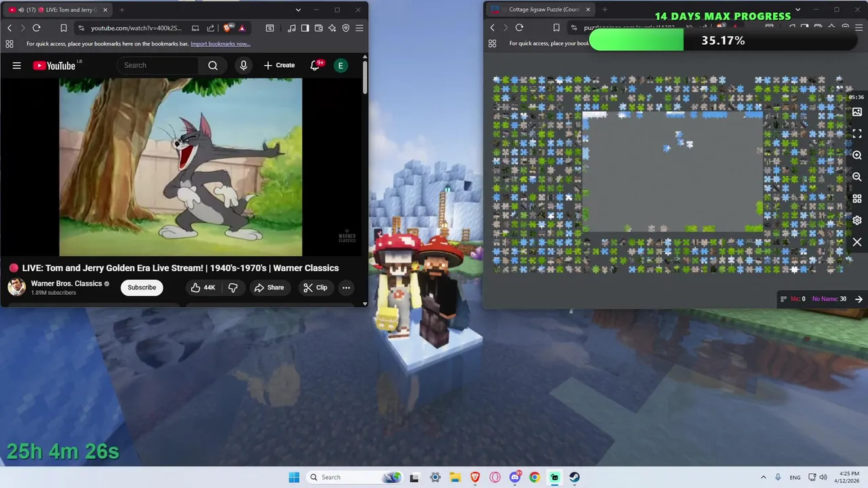This screenshot has height=488, width=868.
Task: Close the Cottage Jigsaw Puzzle tab
Action: point(588,9)
